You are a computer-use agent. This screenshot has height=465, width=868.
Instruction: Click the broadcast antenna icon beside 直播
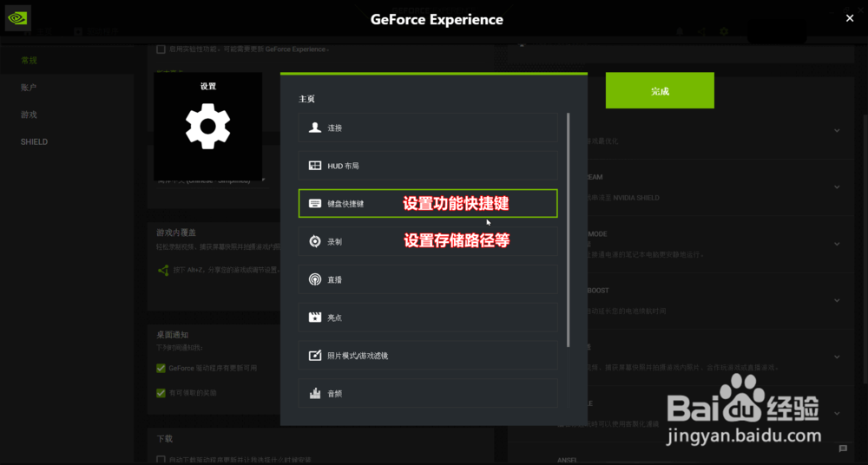click(x=315, y=279)
